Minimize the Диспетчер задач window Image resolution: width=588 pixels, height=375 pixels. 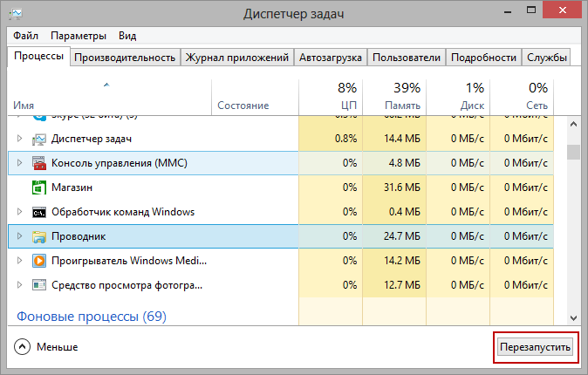[508, 11]
